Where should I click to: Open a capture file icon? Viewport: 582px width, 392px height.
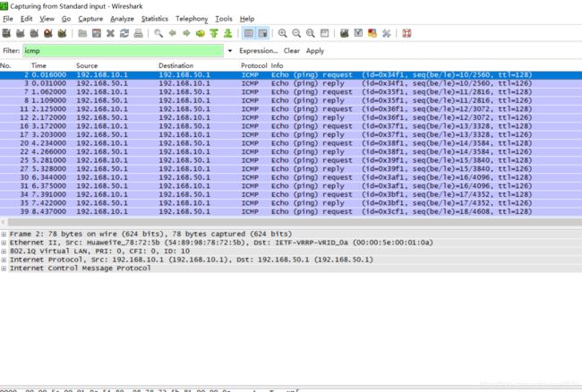point(82,33)
